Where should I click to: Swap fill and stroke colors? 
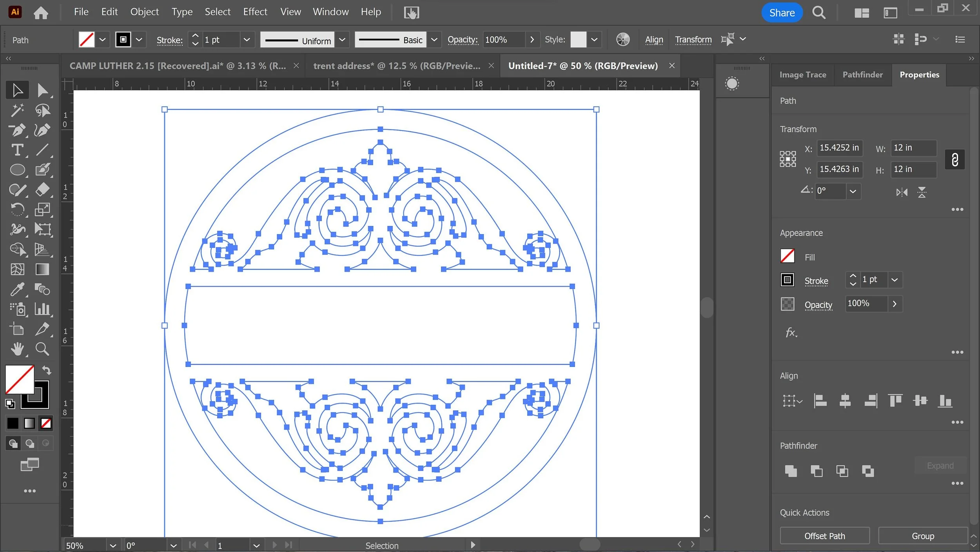(47, 370)
